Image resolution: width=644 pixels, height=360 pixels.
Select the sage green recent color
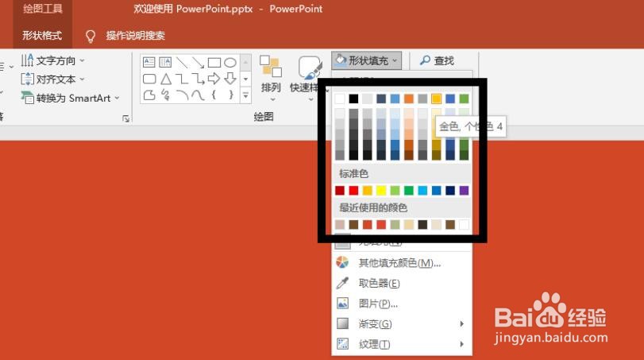pos(395,224)
